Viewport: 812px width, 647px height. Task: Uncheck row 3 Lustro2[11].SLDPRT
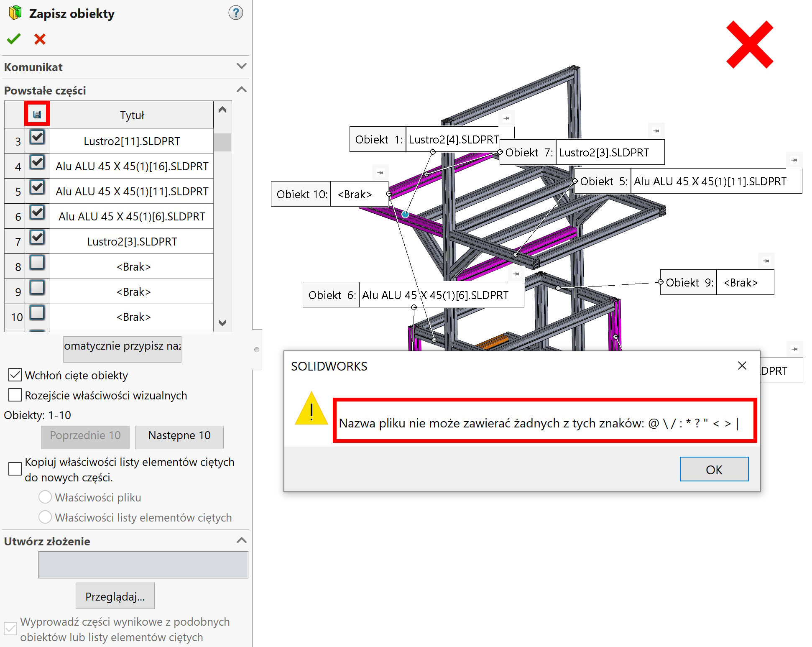coord(37,137)
